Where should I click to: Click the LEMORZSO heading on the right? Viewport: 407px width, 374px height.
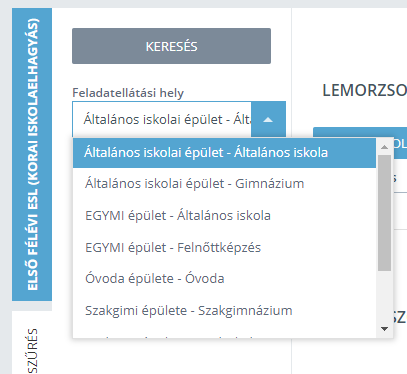pos(364,90)
